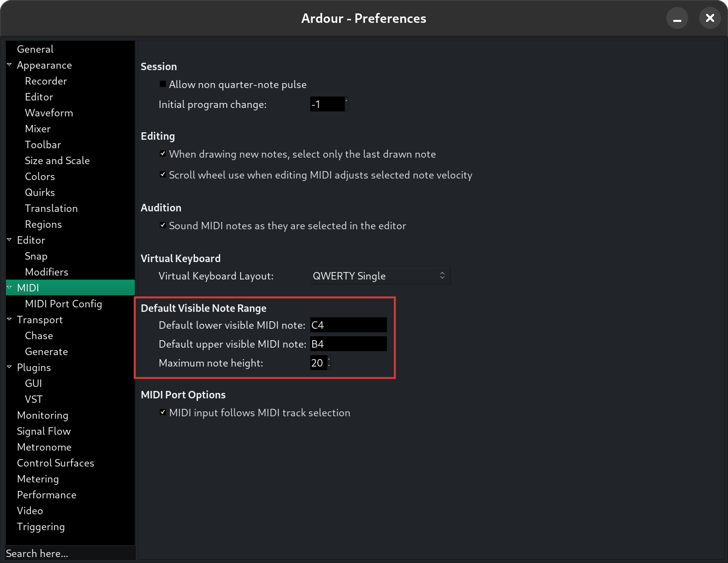The height and width of the screenshot is (563, 728).
Task: Collapse the Transport tree section arrow
Action: point(9,319)
